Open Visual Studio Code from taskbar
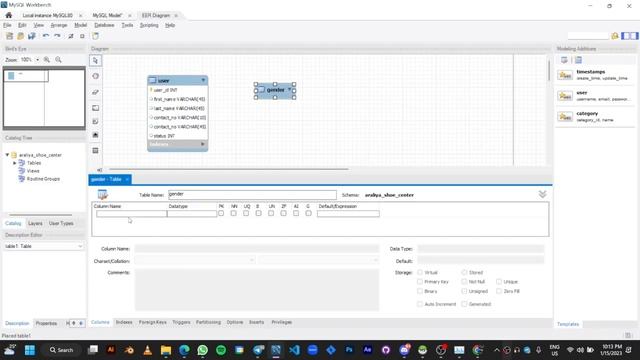The image size is (640, 360). coord(294,350)
